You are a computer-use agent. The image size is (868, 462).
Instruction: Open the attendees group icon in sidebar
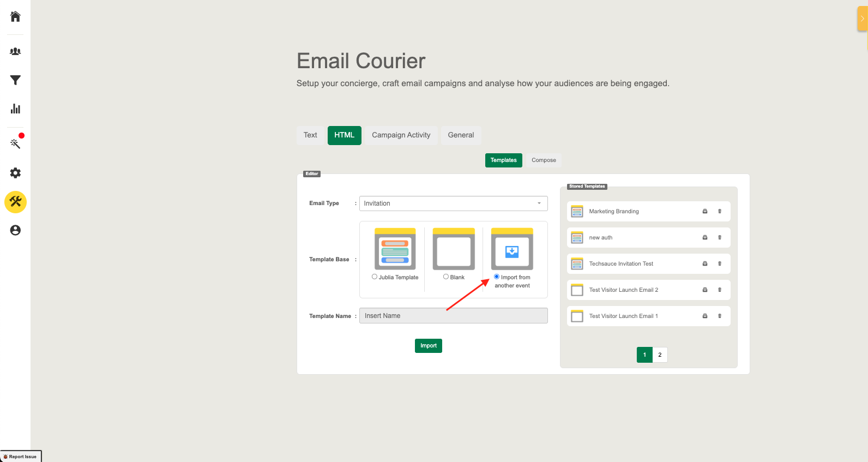(15, 51)
